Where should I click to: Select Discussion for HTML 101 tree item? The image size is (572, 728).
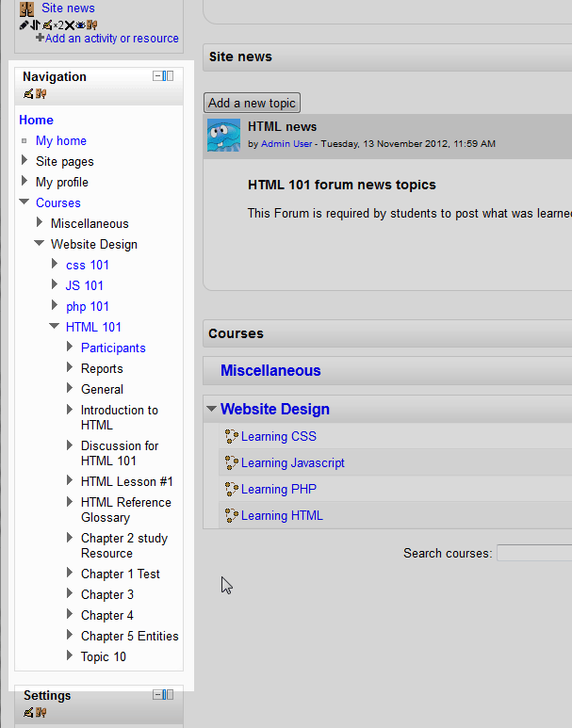(x=120, y=453)
